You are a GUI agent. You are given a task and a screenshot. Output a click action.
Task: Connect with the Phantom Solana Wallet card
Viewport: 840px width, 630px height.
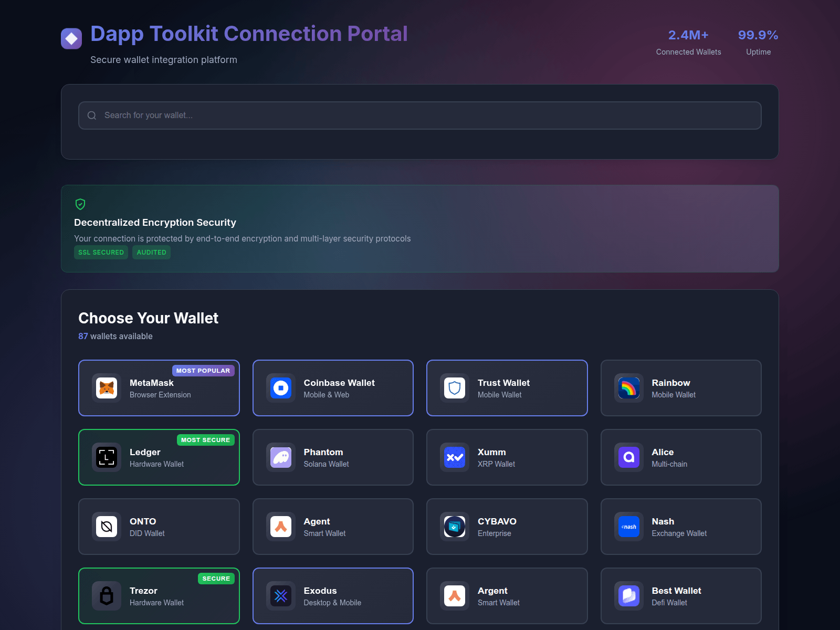[x=333, y=457]
